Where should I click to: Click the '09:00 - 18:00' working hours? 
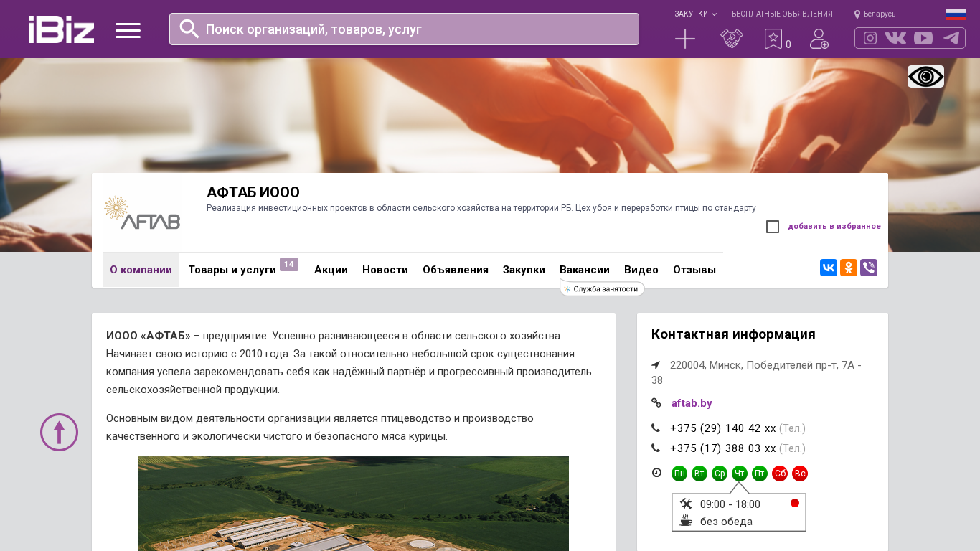[730, 504]
